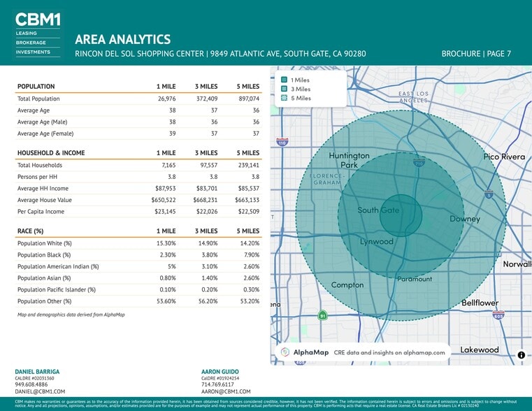Click the Population section header
This screenshot has height=411, width=532.
click(36, 86)
